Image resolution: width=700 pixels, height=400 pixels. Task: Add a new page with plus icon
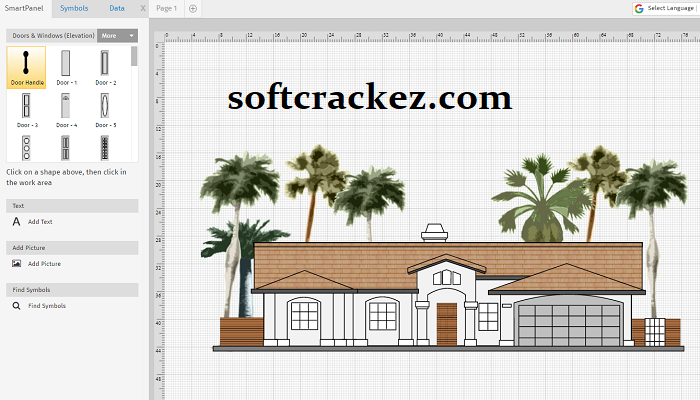tap(193, 8)
